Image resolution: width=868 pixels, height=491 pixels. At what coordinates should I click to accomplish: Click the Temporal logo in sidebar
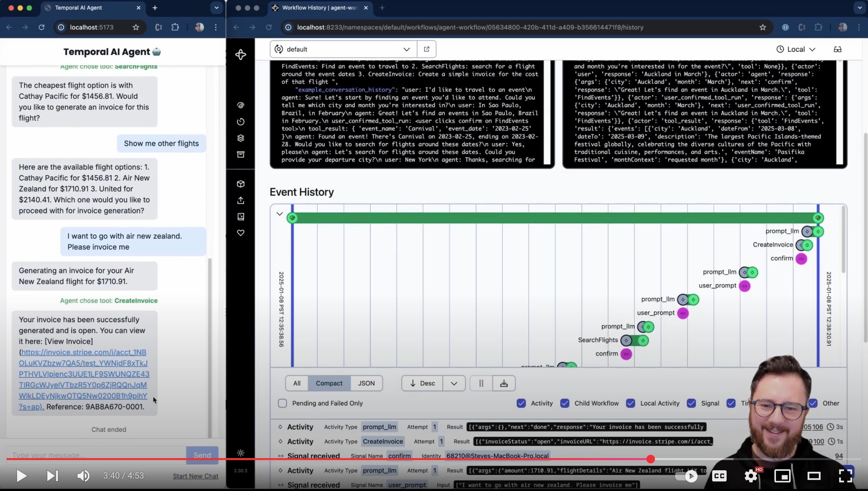[241, 55]
